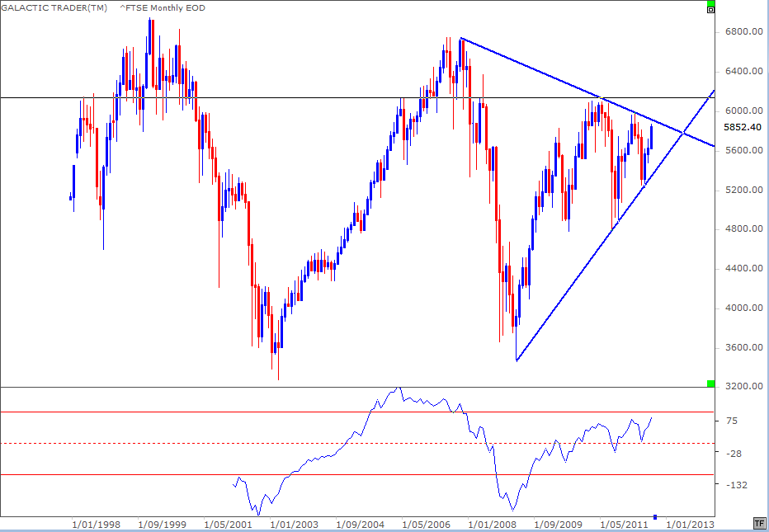Click the 1/01/2003 date label
The image size is (769, 532).
coord(295,525)
